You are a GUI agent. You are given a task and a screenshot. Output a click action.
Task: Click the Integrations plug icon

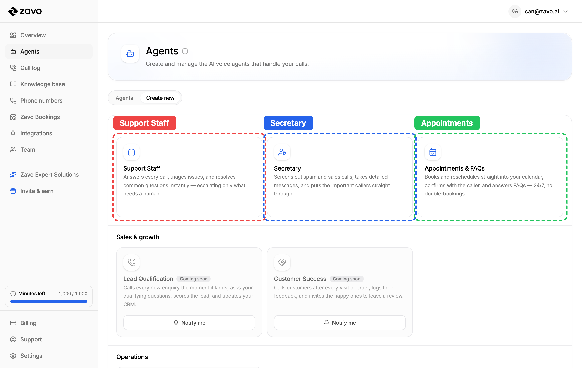[x=13, y=133]
